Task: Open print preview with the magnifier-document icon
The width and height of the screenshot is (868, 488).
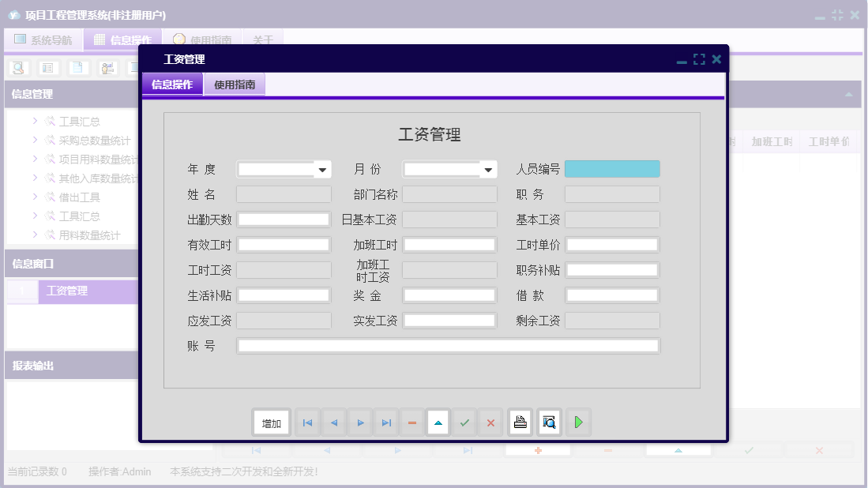Action: coord(548,422)
